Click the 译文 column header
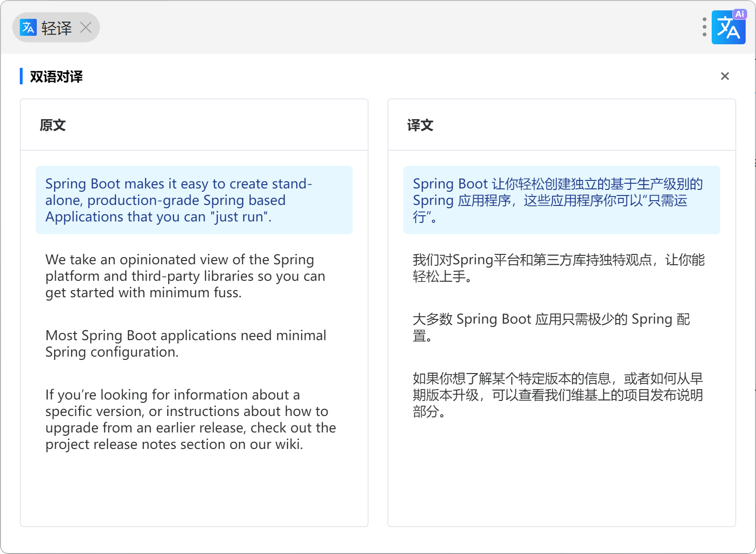 point(420,125)
